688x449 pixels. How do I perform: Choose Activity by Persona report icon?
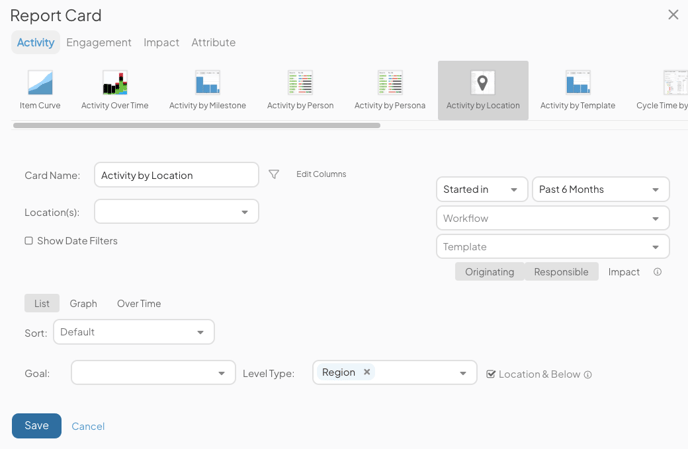pos(390,83)
